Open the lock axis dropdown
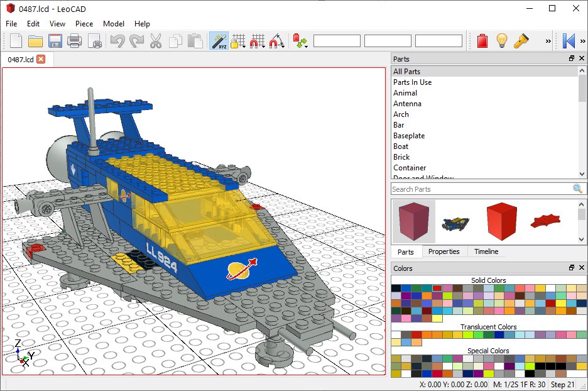This screenshot has height=391, width=588. tap(238, 40)
